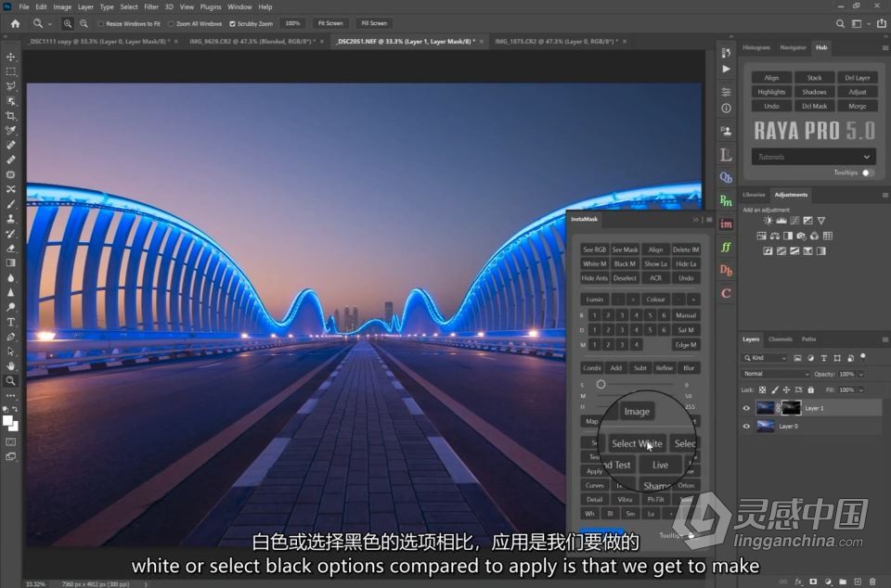Viewport: 891px width, 588px height.
Task: Click the Highlights button in Raya Pro
Action: coord(771,92)
